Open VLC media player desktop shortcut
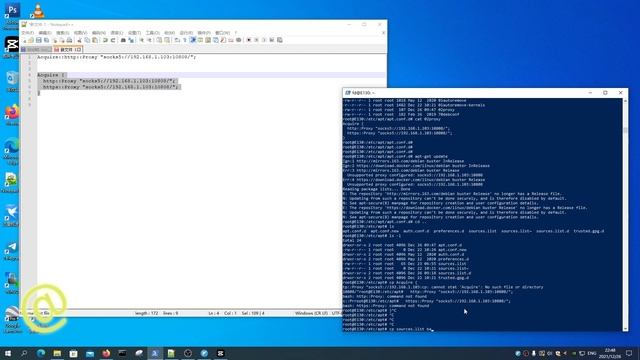Image resolution: width=640 pixels, height=360 pixels. point(38,11)
